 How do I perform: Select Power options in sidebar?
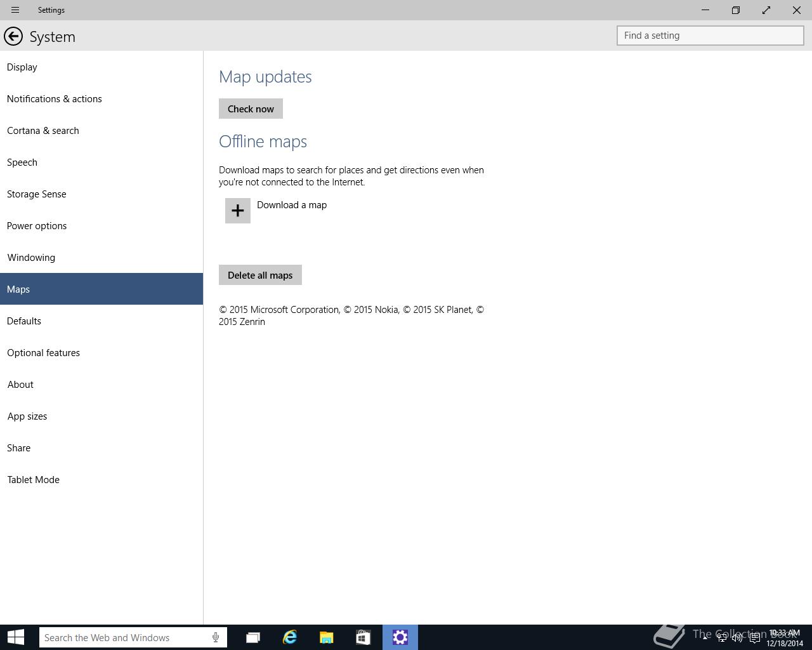click(101, 225)
